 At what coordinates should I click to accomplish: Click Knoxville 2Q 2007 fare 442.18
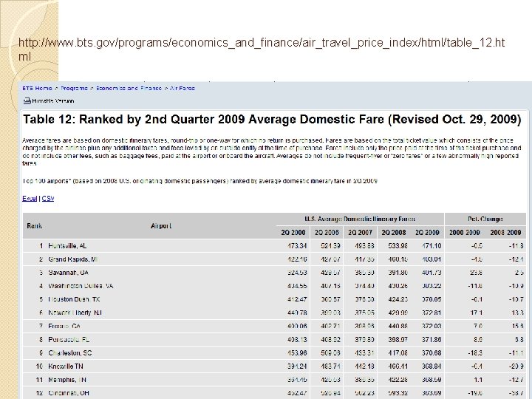(364, 366)
